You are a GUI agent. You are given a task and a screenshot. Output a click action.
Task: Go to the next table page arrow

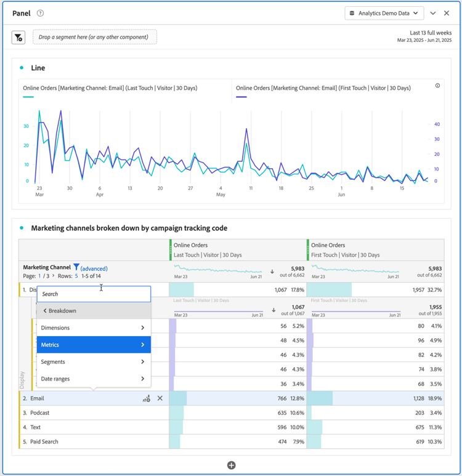tap(53, 276)
